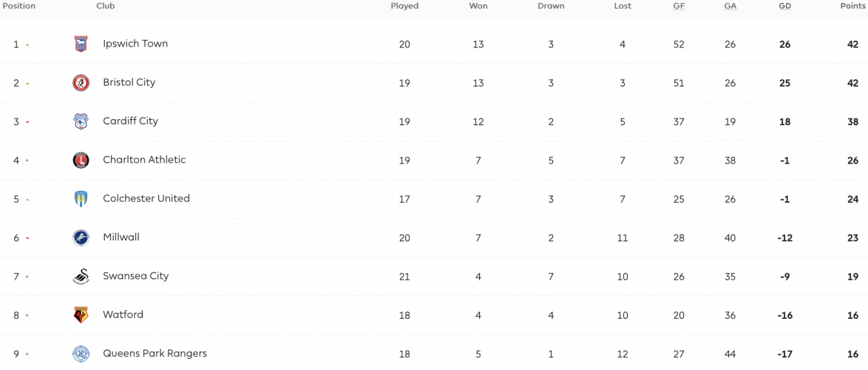Click the Charlton Athletic club crest
This screenshot has width=868, height=370.
click(81, 160)
